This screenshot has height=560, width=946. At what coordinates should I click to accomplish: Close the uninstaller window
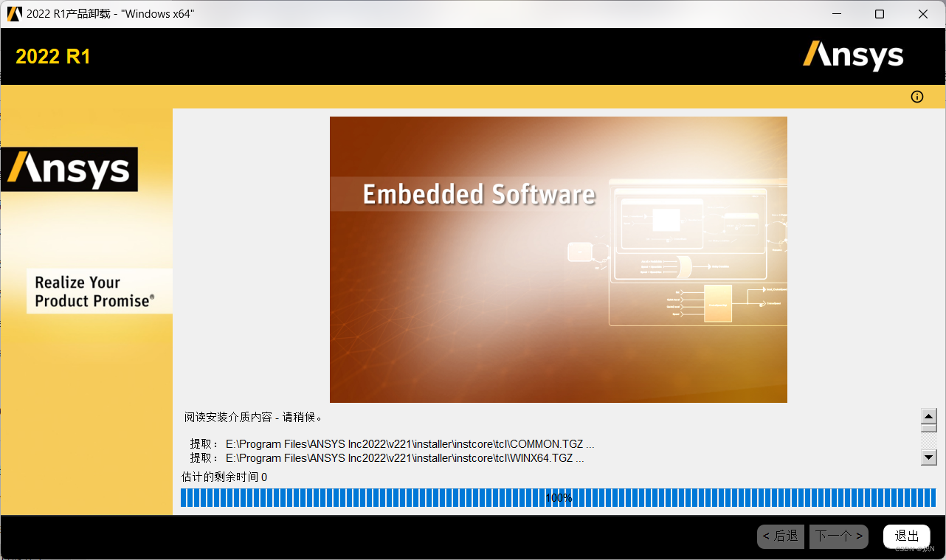pyautogui.click(x=923, y=14)
